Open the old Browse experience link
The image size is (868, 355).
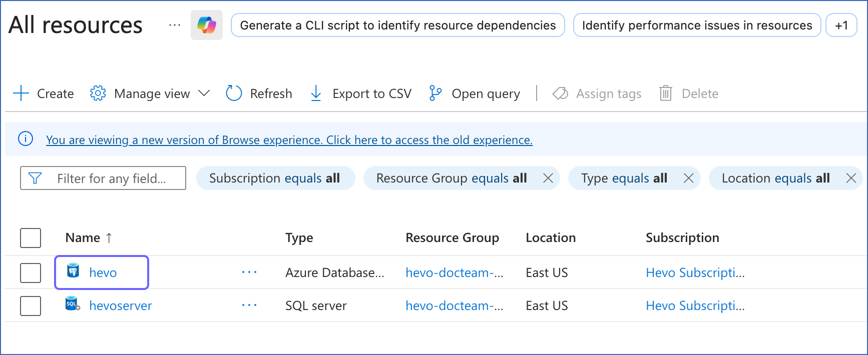click(x=289, y=140)
